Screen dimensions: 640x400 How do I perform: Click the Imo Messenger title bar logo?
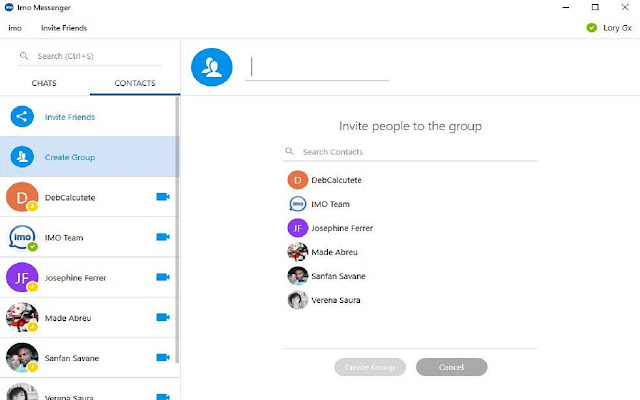point(9,7)
